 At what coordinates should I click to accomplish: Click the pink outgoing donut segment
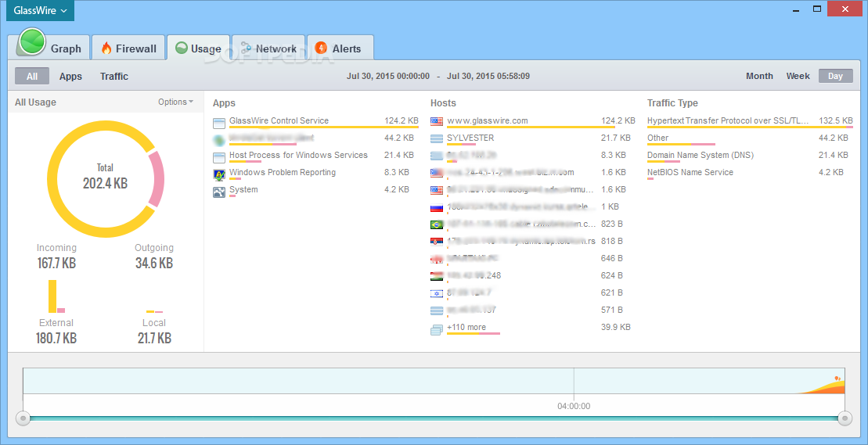158,179
